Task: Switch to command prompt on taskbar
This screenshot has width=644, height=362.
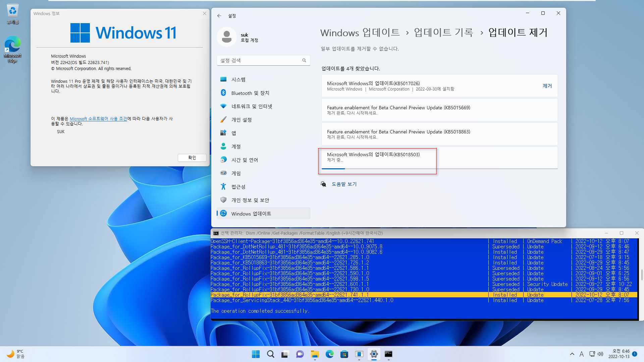Action: pos(388,354)
